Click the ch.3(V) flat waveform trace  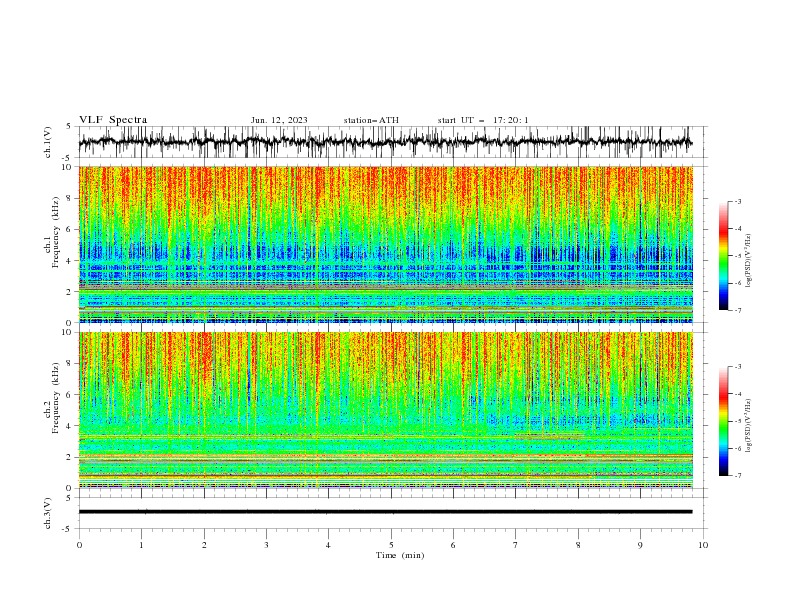[386, 512]
